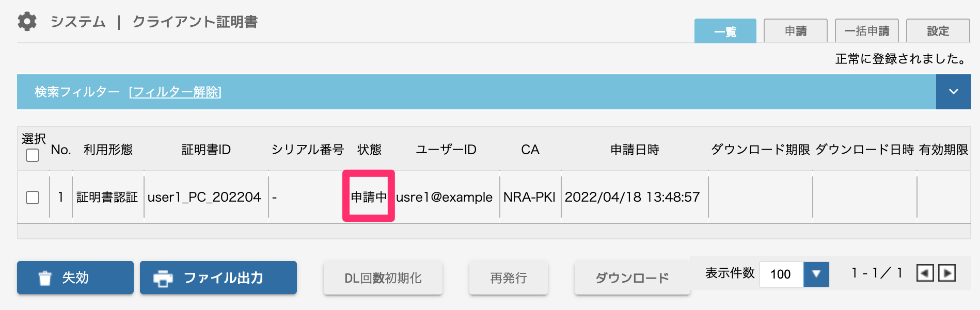Check the row 1 certificate checkbox

[33, 198]
